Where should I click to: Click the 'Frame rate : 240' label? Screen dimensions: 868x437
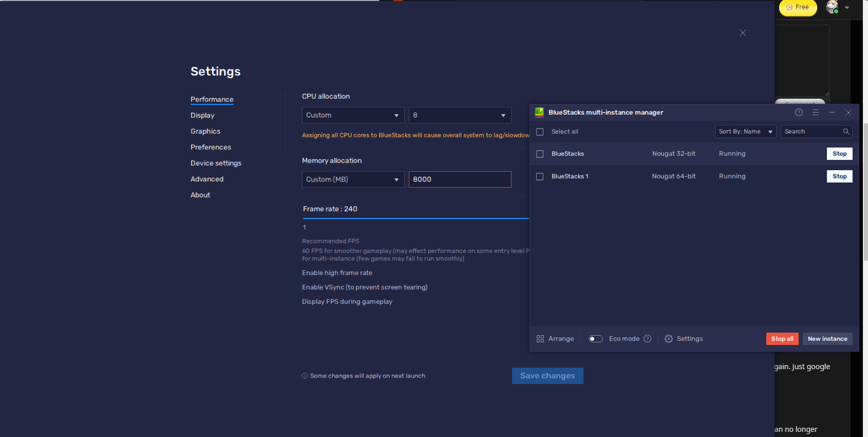pyautogui.click(x=330, y=209)
